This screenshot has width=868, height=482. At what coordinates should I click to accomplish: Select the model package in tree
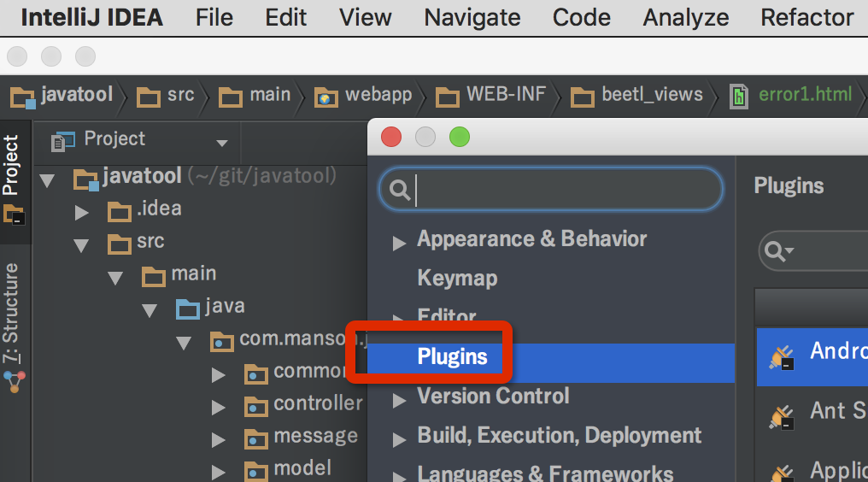[302, 468]
